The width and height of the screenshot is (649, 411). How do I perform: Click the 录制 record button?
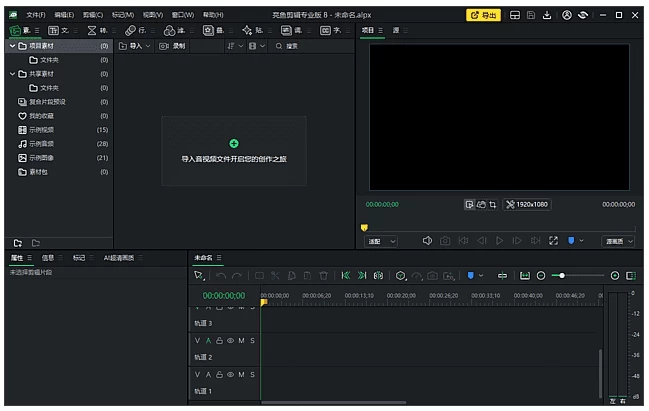(x=173, y=46)
